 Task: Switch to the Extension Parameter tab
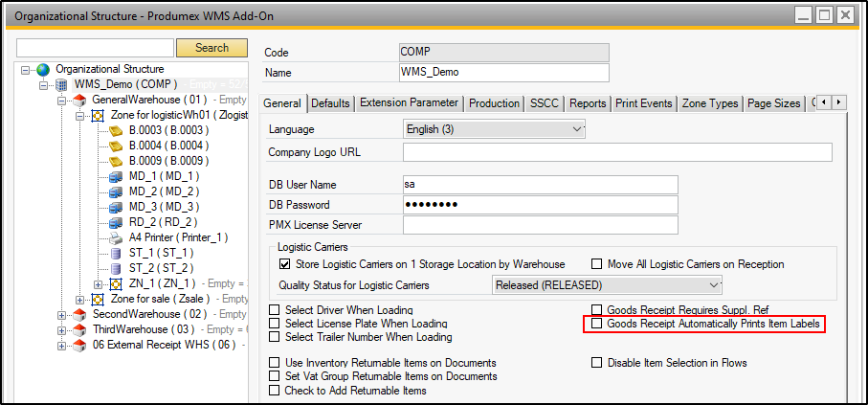[409, 103]
